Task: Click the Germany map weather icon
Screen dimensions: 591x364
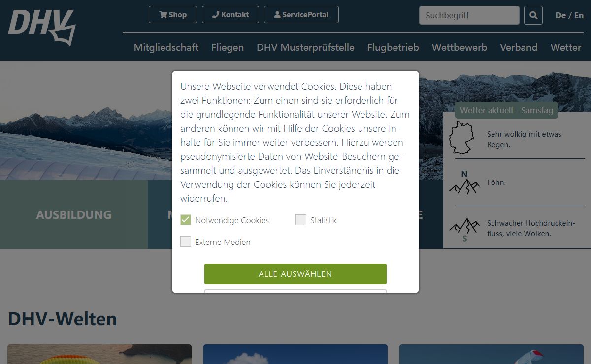Action: (461, 138)
